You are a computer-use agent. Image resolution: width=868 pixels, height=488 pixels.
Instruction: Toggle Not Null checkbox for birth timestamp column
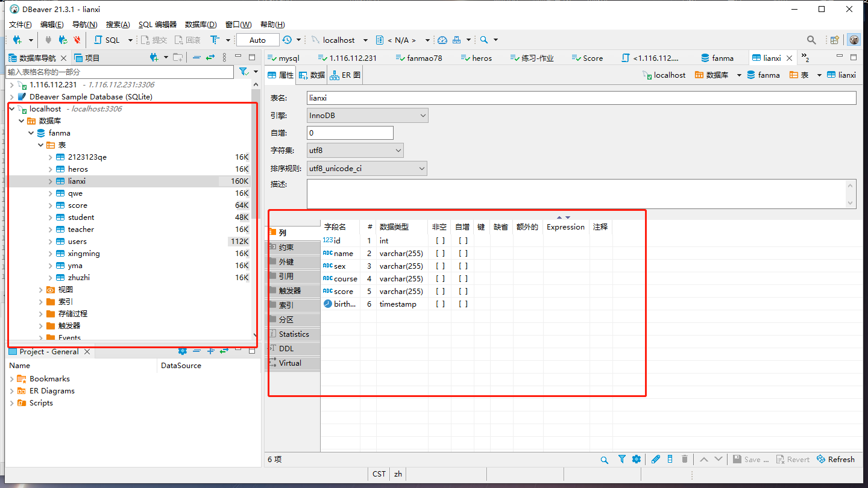point(440,304)
